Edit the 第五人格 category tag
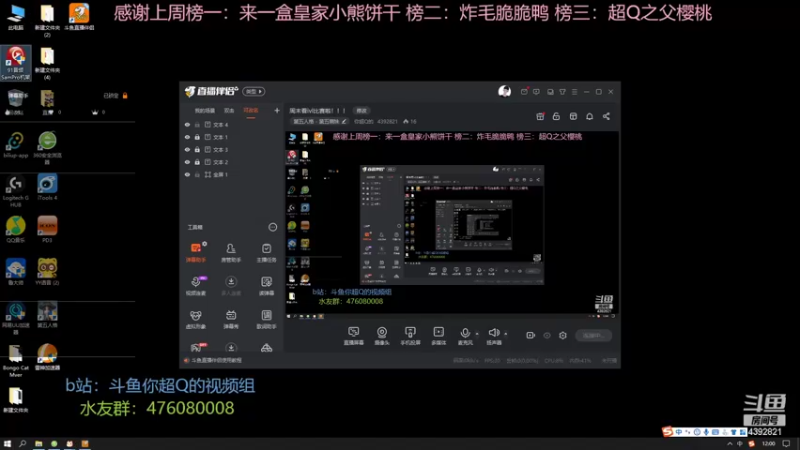Image resolution: width=800 pixels, height=450 pixels. (x=319, y=121)
